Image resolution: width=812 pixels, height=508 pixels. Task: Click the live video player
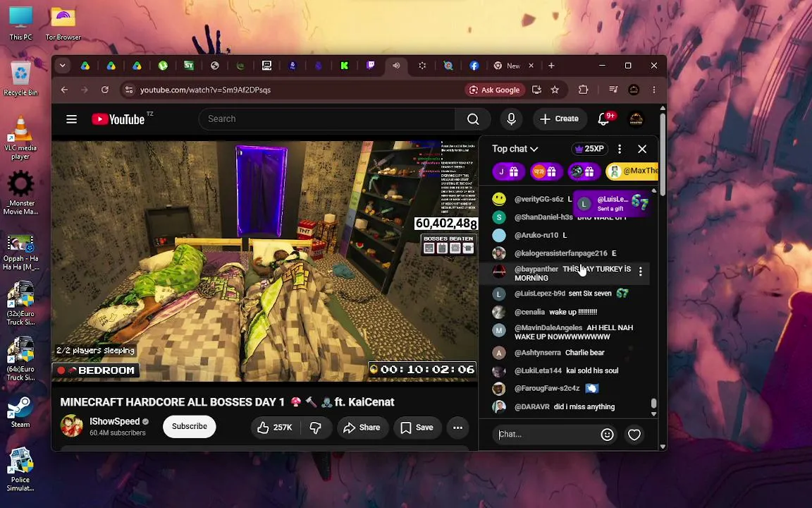click(264, 261)
